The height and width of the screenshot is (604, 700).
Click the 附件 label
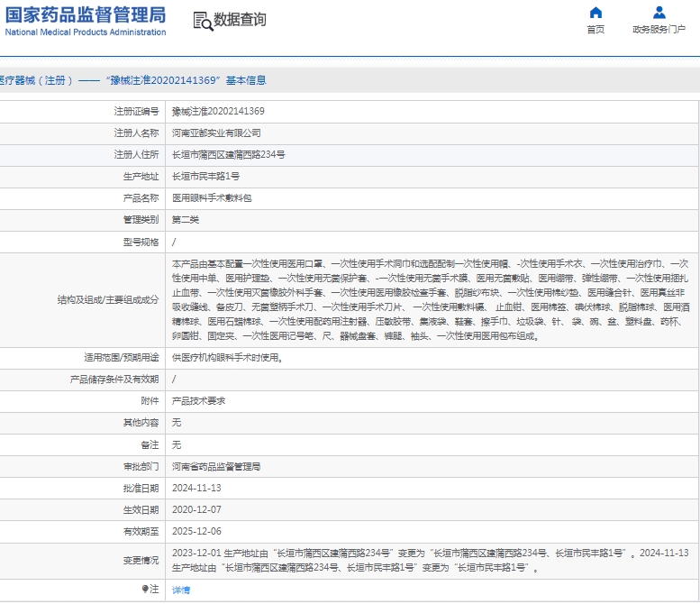click(x=150, y=401)
